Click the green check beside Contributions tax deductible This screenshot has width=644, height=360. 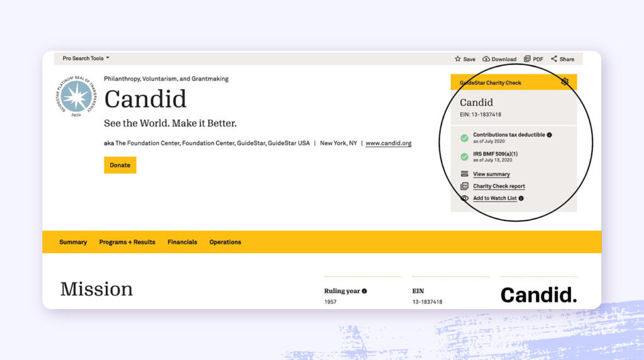tap(464, 138)
